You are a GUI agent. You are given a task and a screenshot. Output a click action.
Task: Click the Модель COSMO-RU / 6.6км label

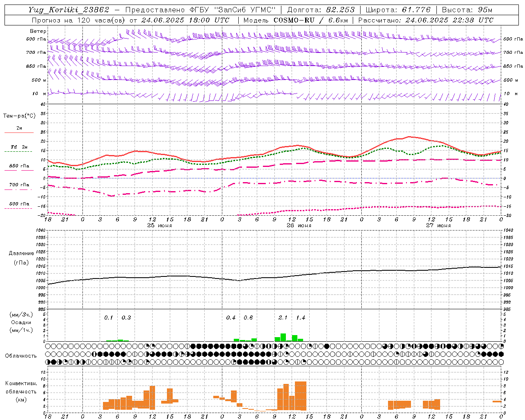[x=295, y=20]
